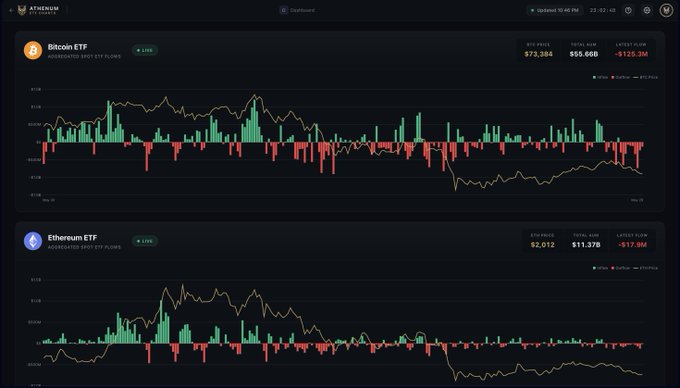Click the Updated 10:46 PM status pill
Screen dimensions: 680x388
(x=555, y=10)
